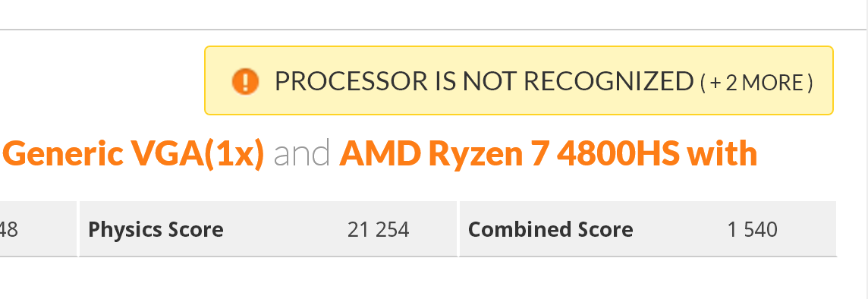Click the (1x) part of Generic VGA

pyautogui.click(x=234, y=153)
